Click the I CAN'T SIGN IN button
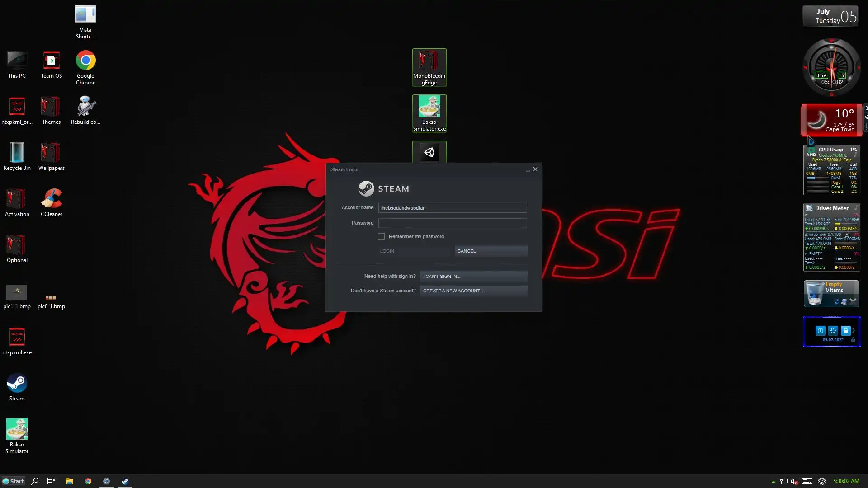Image resolution: width=868 pixels, height=488 pixels. click(473, 276)
